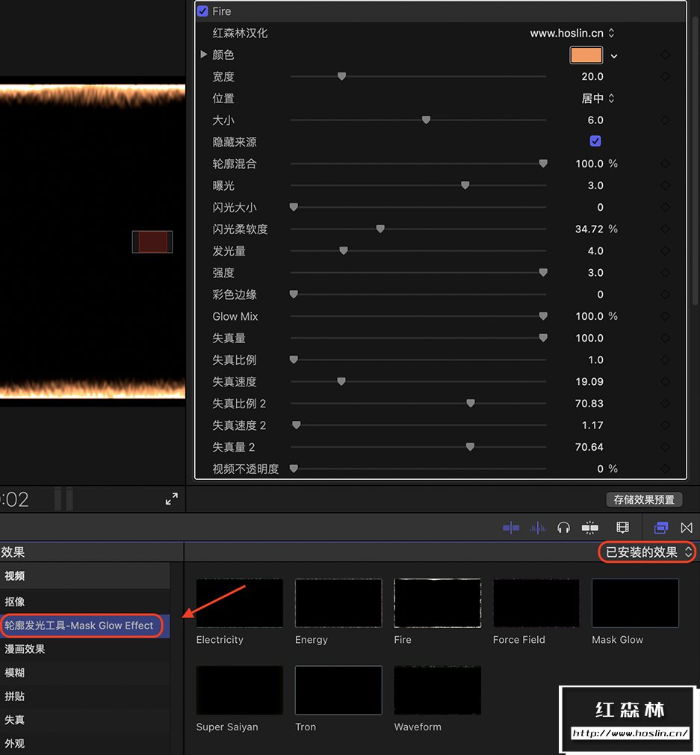Uncheck the 隐藏来源 checkbox
The image size is (700, 755).
pos(595,141)
